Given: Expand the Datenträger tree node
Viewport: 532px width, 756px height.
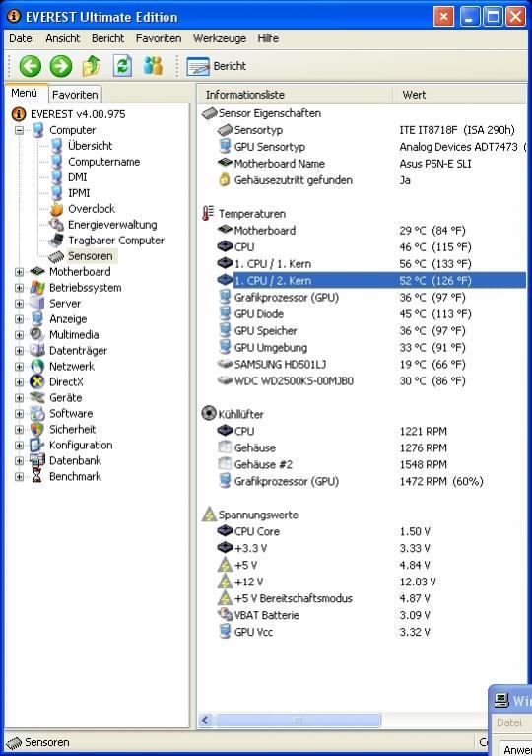Looking at the screenshot, I should point(19,351).
